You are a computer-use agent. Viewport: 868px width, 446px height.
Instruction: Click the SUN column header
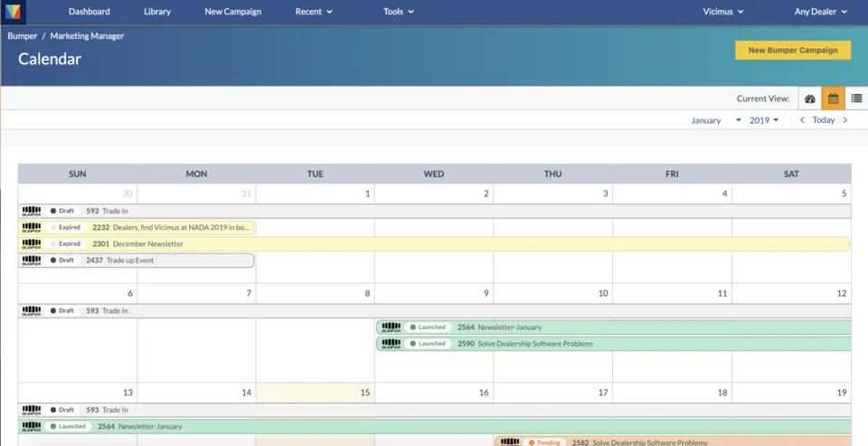(x=78, y=174)
